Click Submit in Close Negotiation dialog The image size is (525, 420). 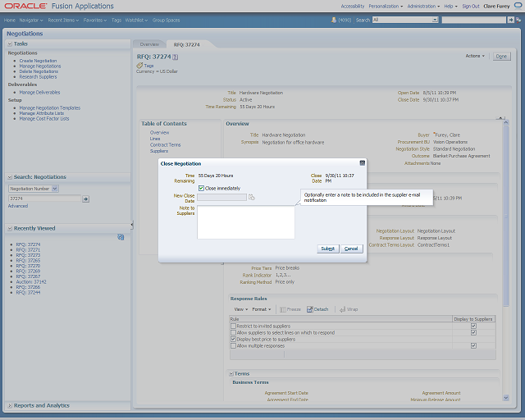328,249
